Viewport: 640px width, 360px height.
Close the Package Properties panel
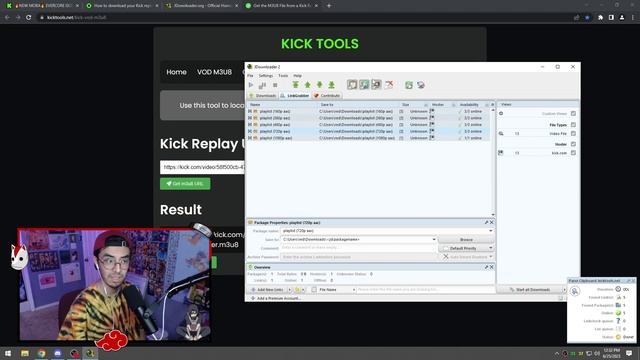tap(491, 222)
